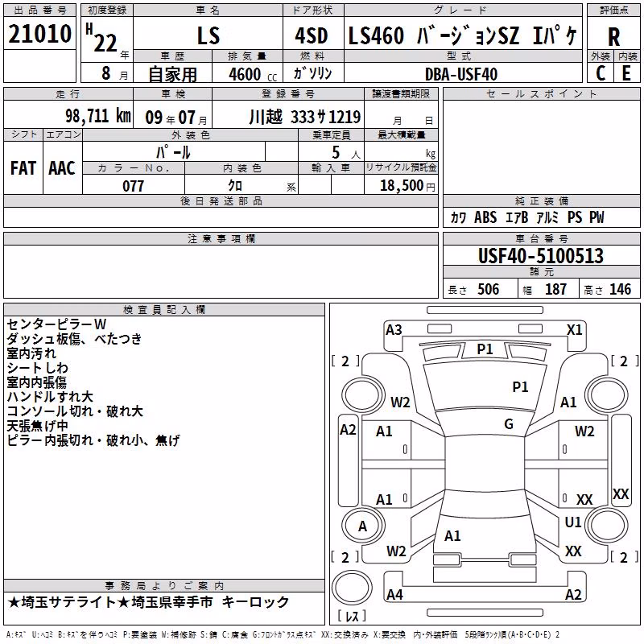Select the 4600 cc displacement value
The width and height of the screenshot is (644, 644).
point(253,74)
